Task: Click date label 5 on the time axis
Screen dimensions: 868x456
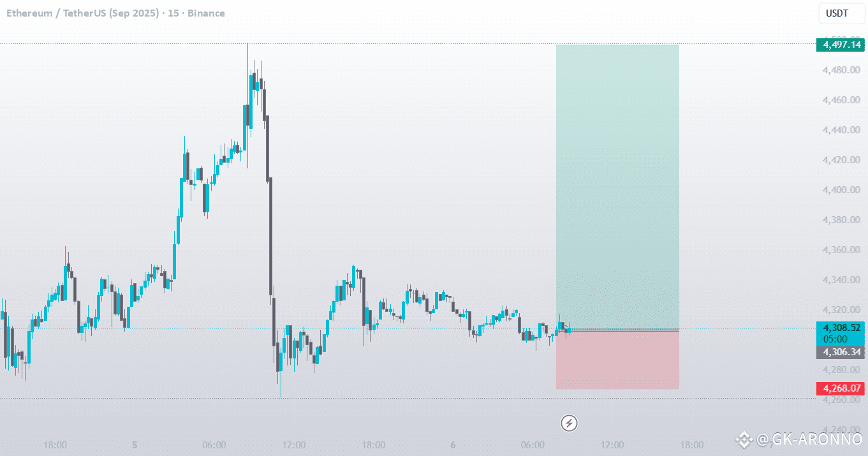Action: pos(134,445)
